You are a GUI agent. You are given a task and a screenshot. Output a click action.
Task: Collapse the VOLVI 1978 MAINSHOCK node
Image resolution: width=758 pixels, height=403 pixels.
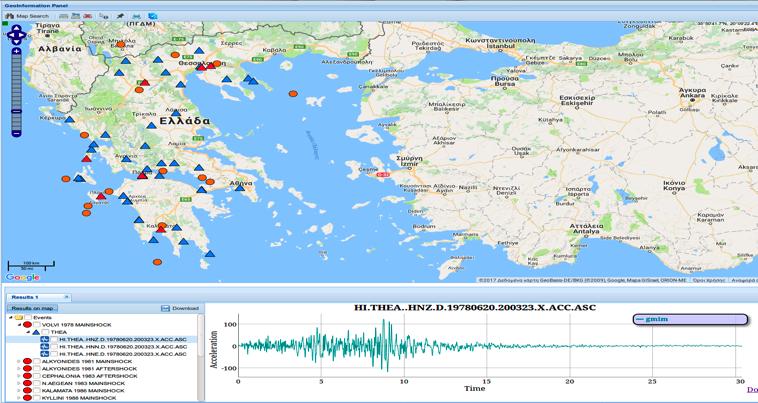pyautogui.click(x=19, y=325)
